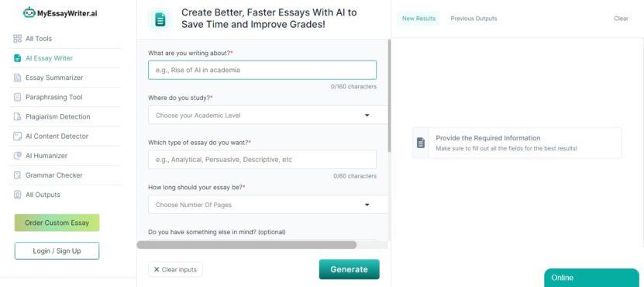Image resolution: width=644 pixels, height=287 pixels.
Task: Click the Clear inputs button
Action: pyautogui.click(x=175, y=270)
